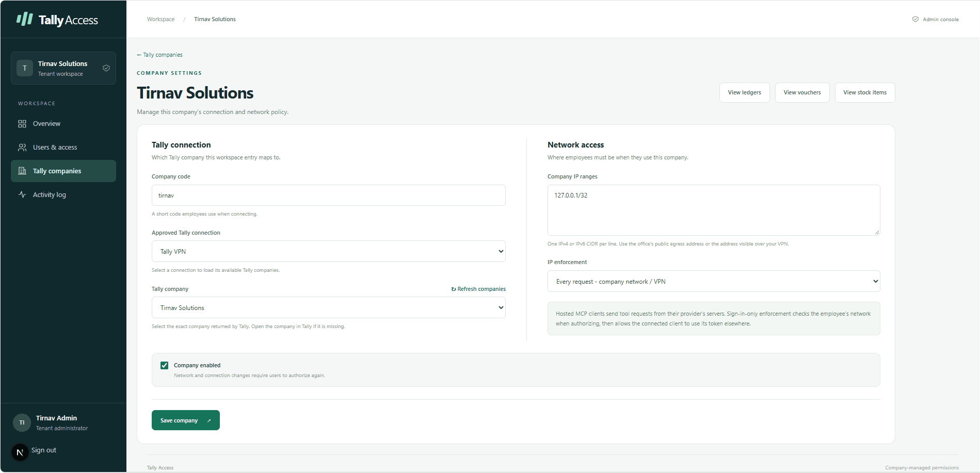Open the Approved Tally connection dropdown
Image resolution: width=980 pixels, height=473 pixels.
coord(329,252)
